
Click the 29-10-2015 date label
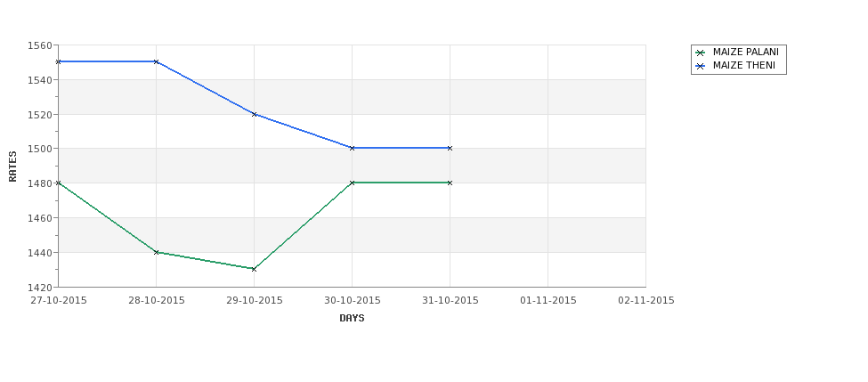pyautogui.click(x=254, y=301)
